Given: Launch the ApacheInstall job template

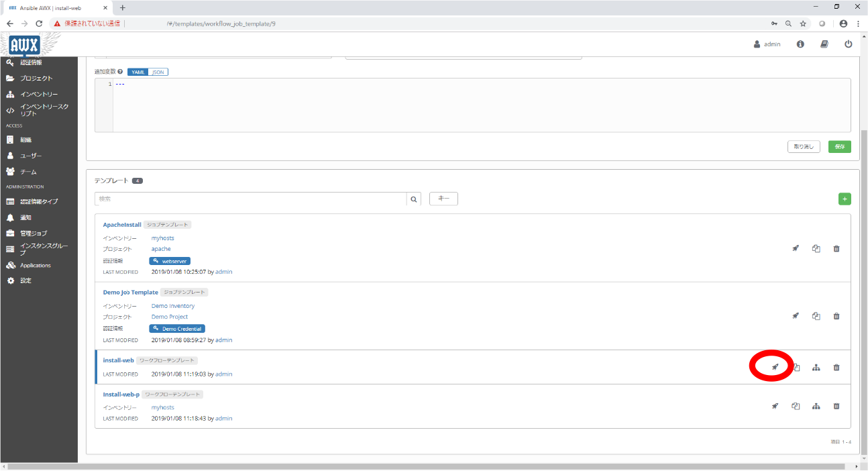Looking at the screenshot, I should coord(795,249).
